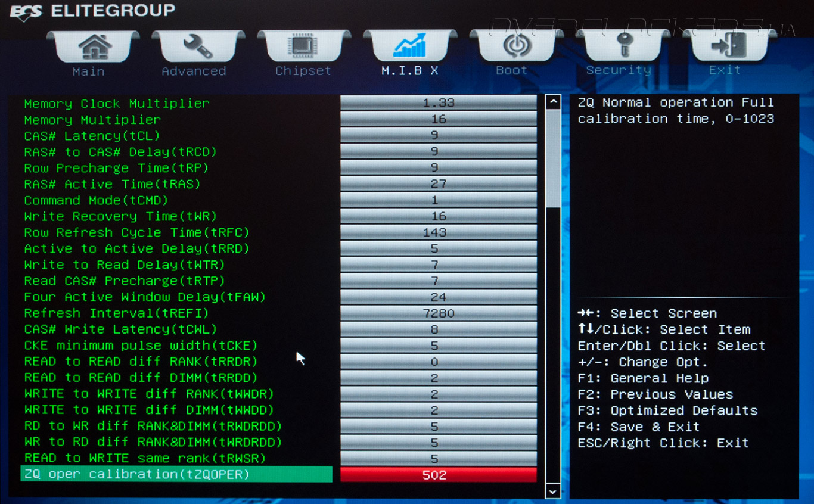Click the 'F3: Optimized Defaults' line
This screenshot has height=504, width=814.
coord(667,410)
